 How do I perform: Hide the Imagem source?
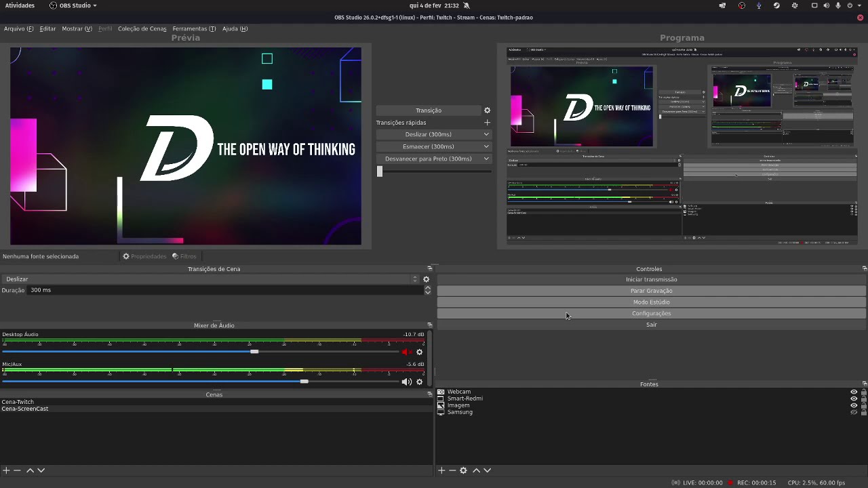854,405
